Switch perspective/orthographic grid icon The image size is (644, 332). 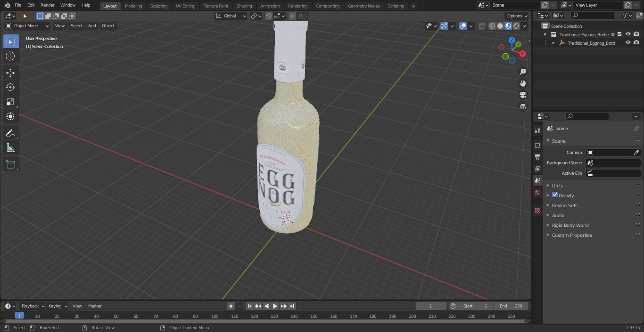(x=522, y=106)
